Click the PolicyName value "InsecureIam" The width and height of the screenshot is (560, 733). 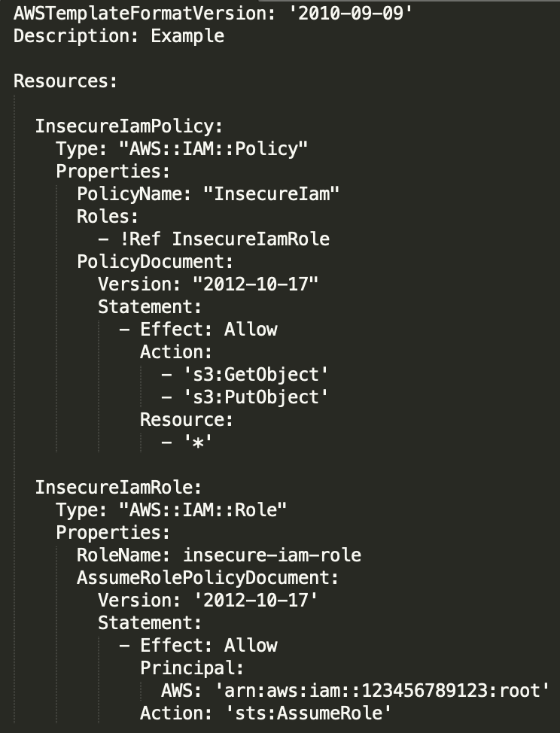[x=272, y=193]
